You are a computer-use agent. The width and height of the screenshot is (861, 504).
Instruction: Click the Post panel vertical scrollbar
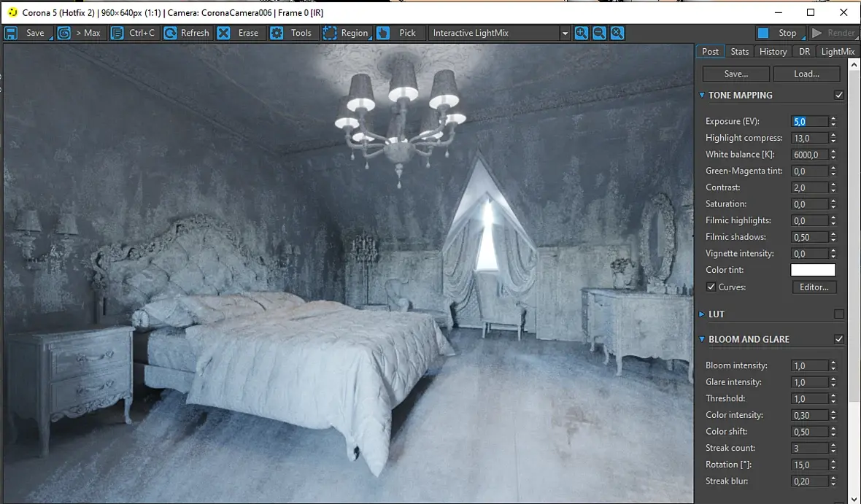point(854,236)
